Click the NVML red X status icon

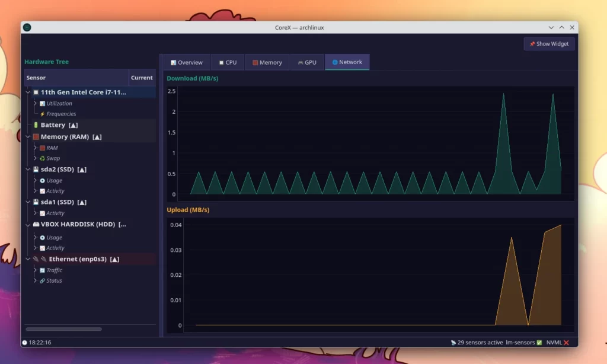click(566, 343)
